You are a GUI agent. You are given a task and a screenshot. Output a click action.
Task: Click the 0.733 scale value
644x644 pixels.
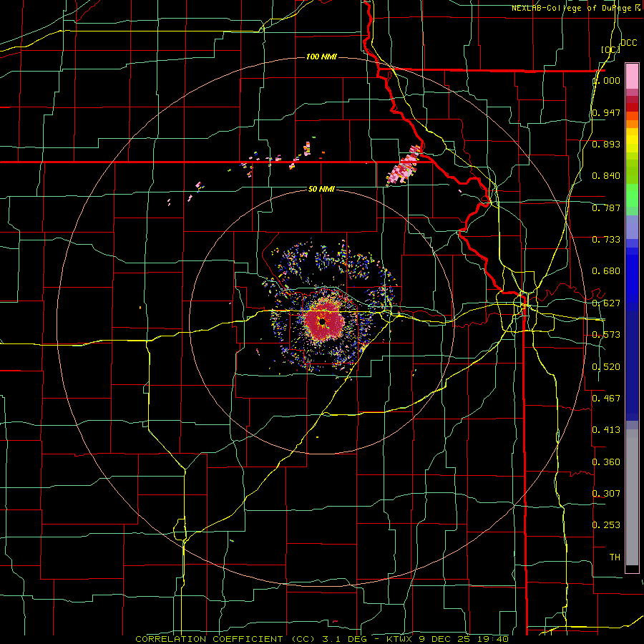pos(606,240)
